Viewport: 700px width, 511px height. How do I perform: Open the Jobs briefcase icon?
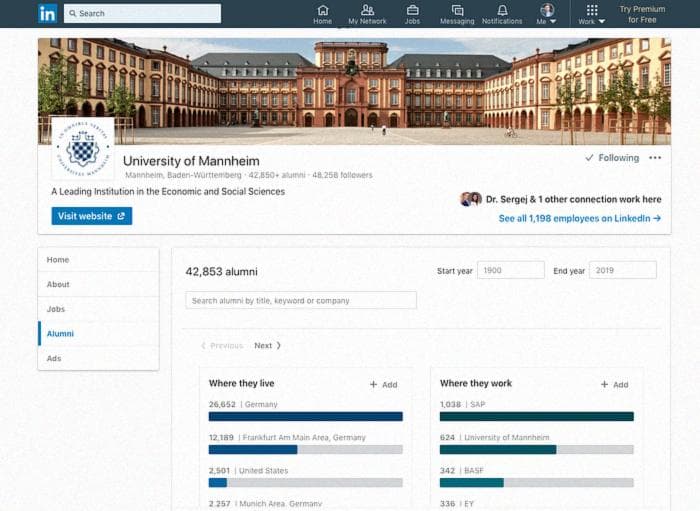click(x=412, y=14)
